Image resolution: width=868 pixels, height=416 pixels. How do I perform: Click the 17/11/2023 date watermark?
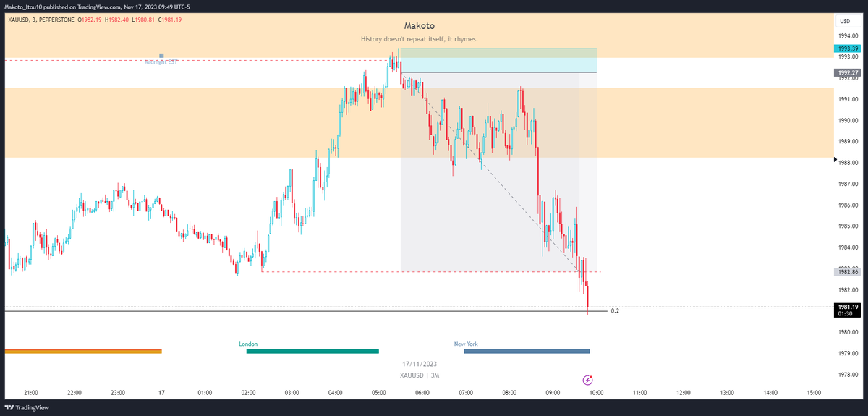(420, 364)
